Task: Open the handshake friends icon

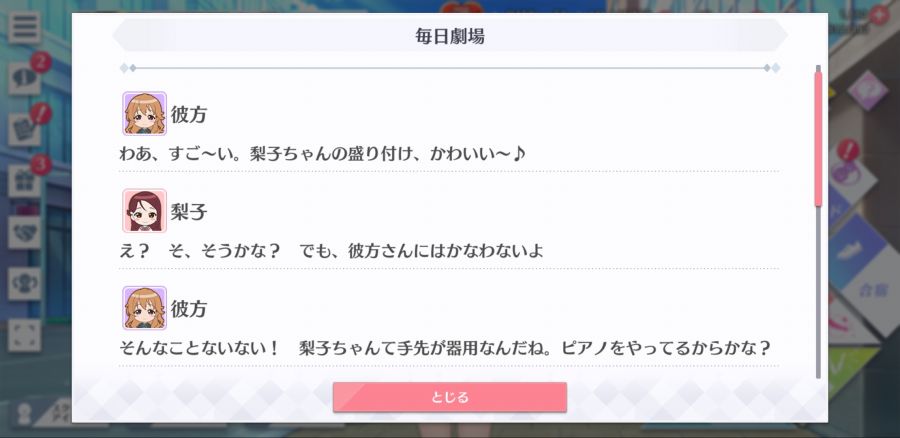Action: coord(24,232)
